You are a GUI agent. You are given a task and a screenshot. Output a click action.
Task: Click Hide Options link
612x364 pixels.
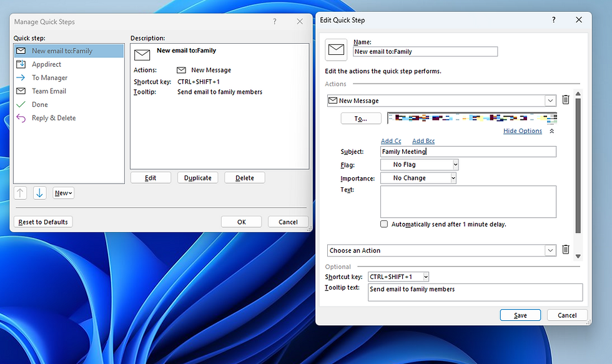[x=522, y=131]
